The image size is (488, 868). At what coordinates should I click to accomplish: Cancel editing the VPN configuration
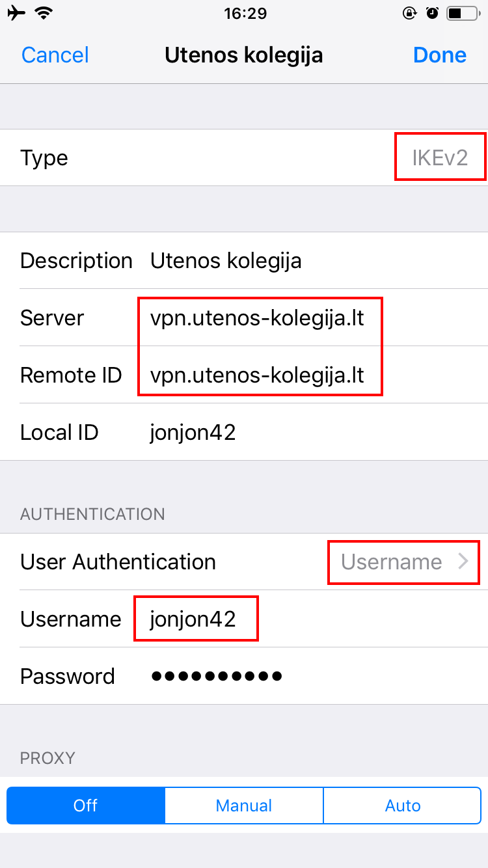pyautogui.click(x=55, y=55)
